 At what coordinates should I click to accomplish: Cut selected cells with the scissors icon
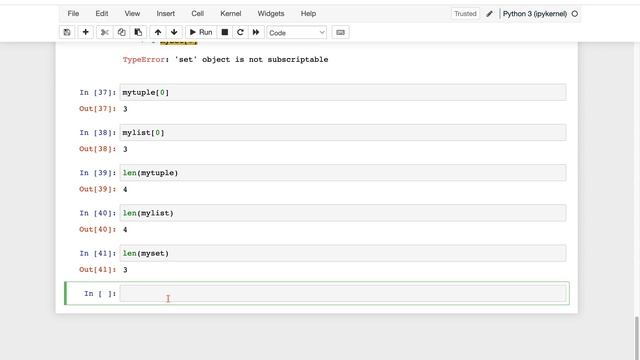click(x=104, y=32)
